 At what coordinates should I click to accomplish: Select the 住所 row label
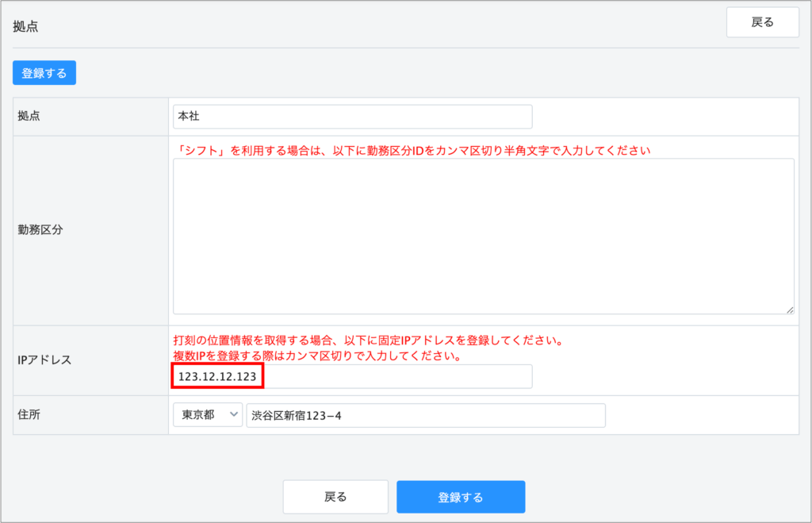(29, 415)
